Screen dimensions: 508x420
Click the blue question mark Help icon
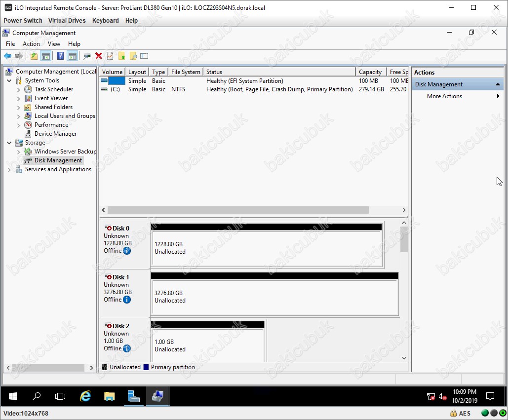point(60,56)
